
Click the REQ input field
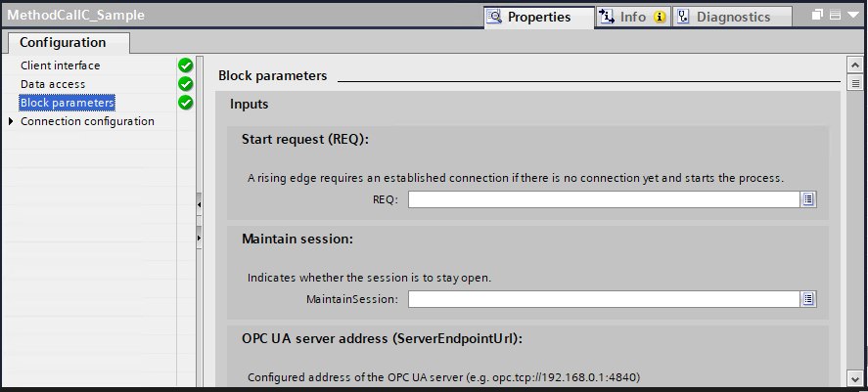tap(603, 199)
